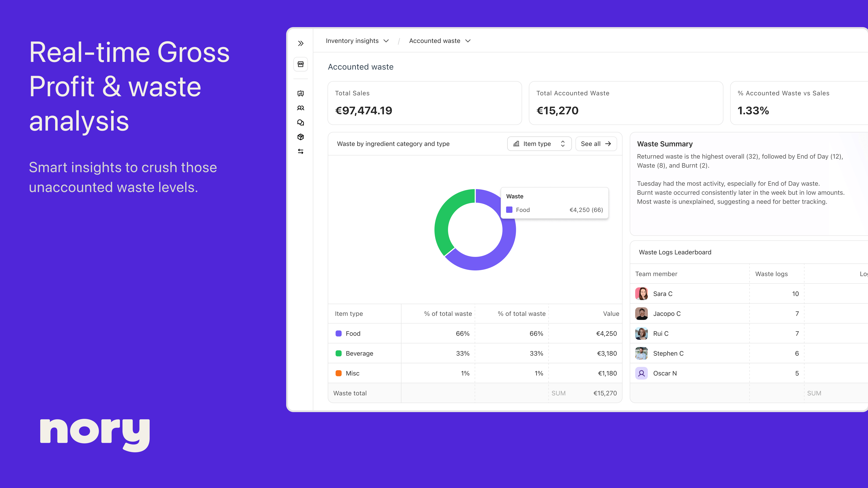
Task: Click the See all button
Action: tap(596, 144)
